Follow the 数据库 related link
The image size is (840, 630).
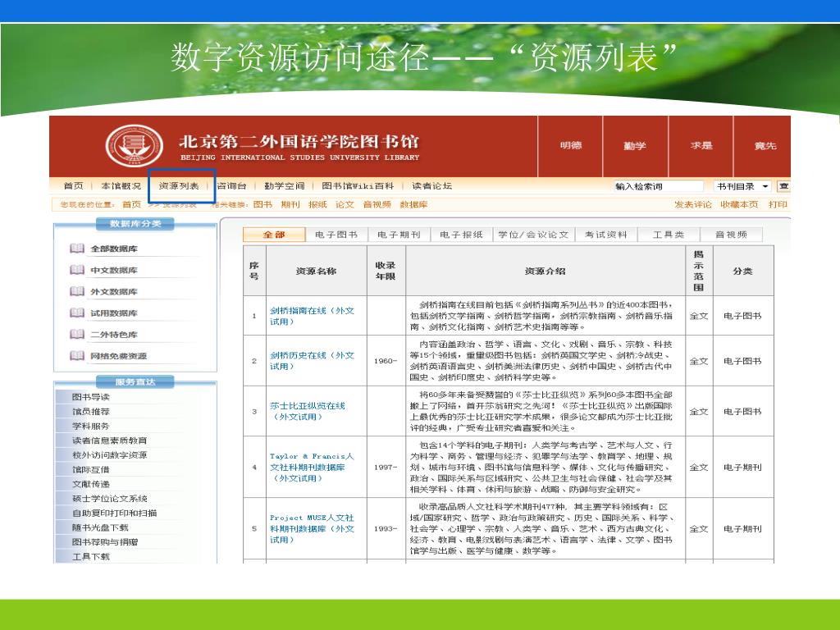click(x=413, y=204)
